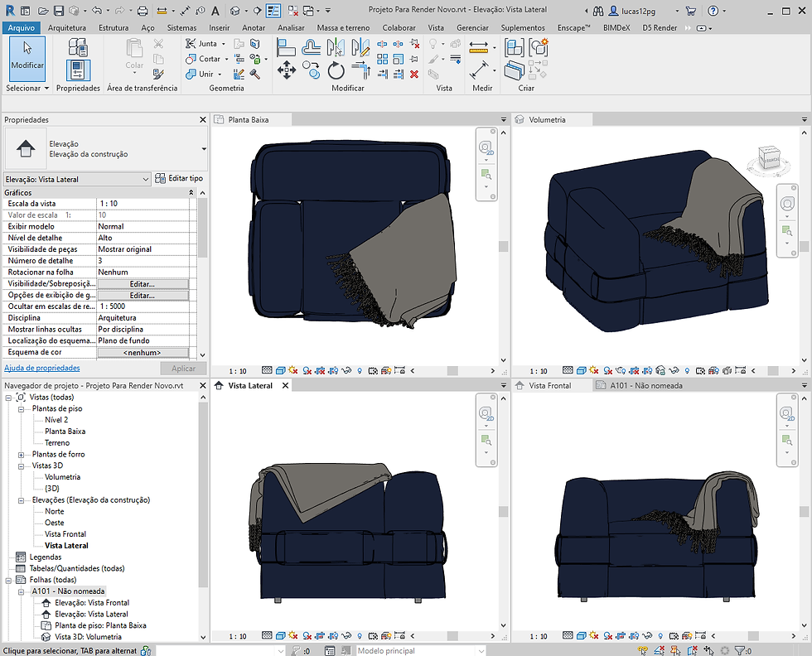Screen dimensions: 812x656
Task: Select the Offset tool
Action: click(x=311, y=47)
